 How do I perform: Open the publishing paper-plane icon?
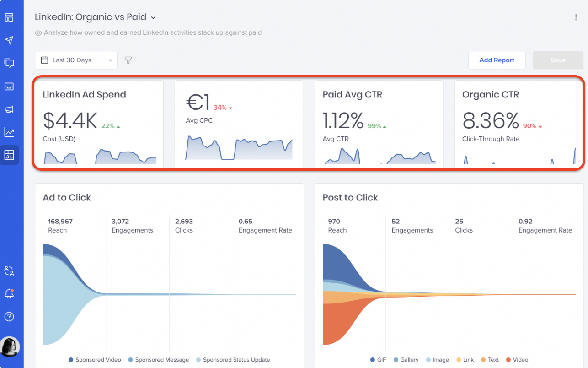9,40
